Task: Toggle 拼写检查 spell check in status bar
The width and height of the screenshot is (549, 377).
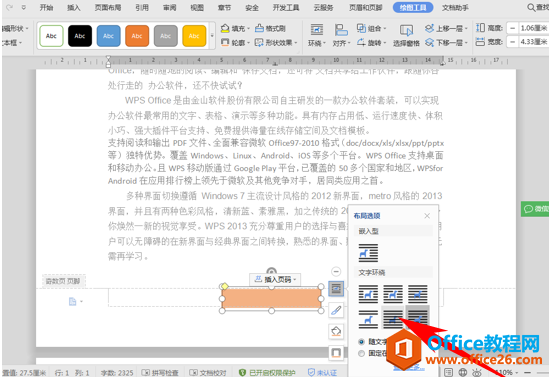Action: 160,373
